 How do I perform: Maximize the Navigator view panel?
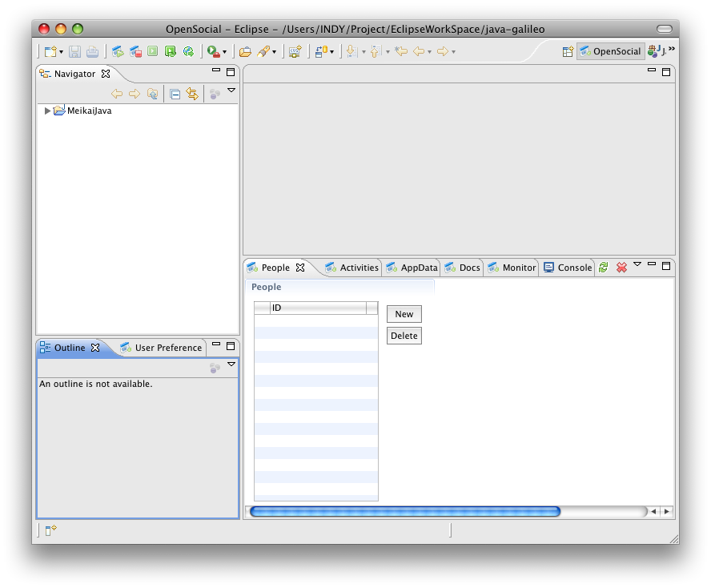(231, 72)
